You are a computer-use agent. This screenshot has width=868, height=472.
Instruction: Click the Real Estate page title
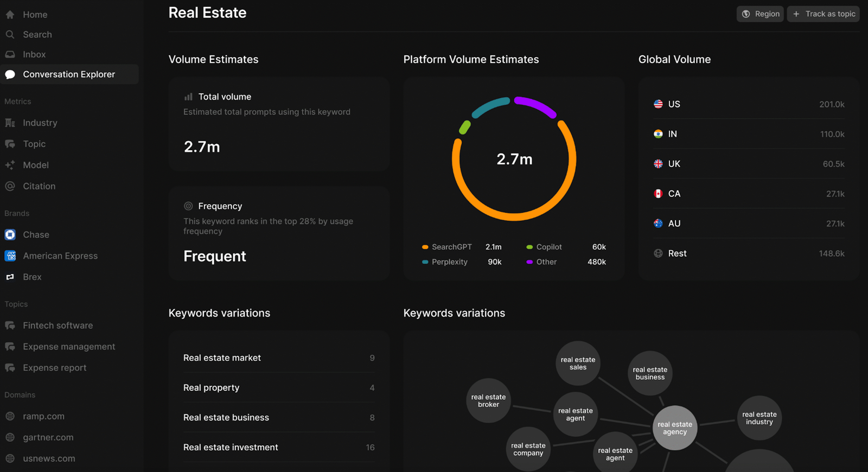tap(207, 12)
